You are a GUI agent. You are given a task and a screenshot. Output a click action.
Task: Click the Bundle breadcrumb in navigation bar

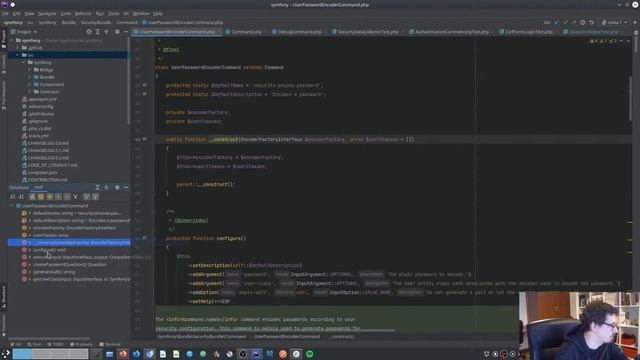[x=69, y=22]
